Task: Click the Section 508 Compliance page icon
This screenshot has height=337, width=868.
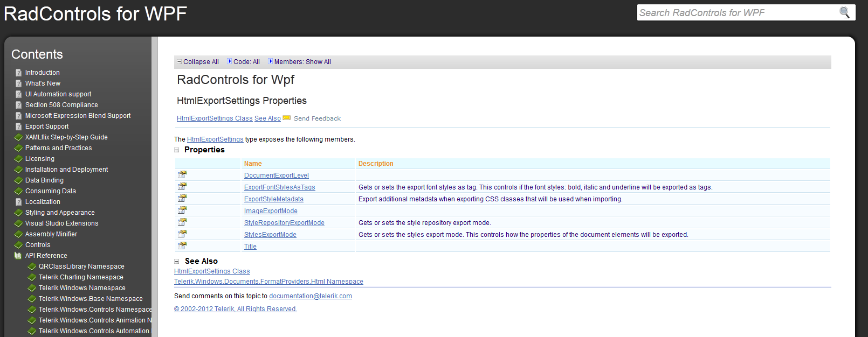Action: (x=18, y=105)
